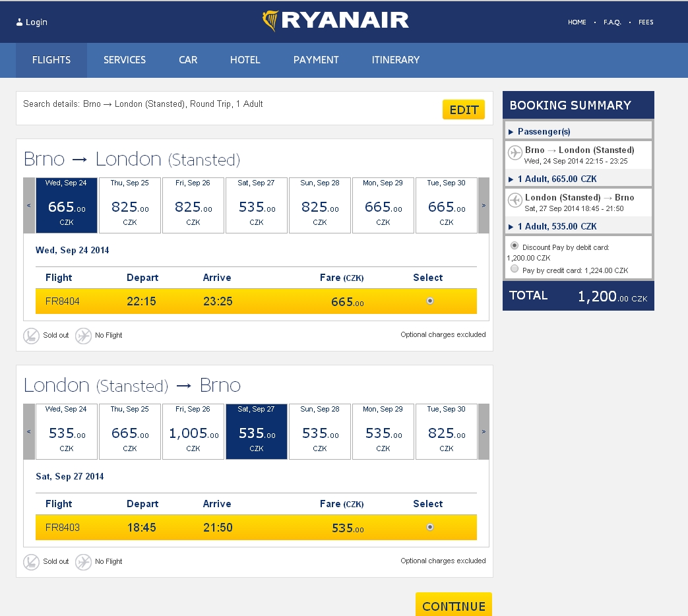Viewport: 688px width, 616px height.
Task: Click the Login user icon
Action: [x=19, y=22]
